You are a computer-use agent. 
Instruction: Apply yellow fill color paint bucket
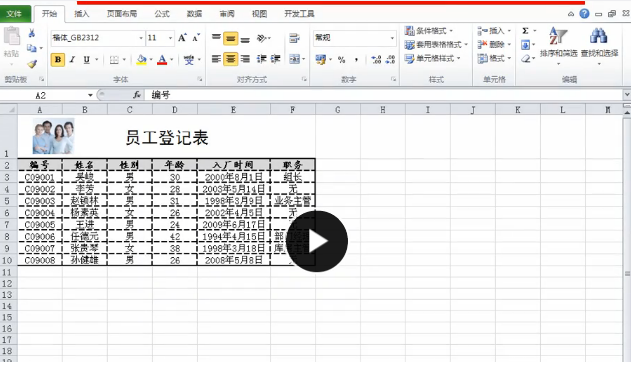(141, 60)
